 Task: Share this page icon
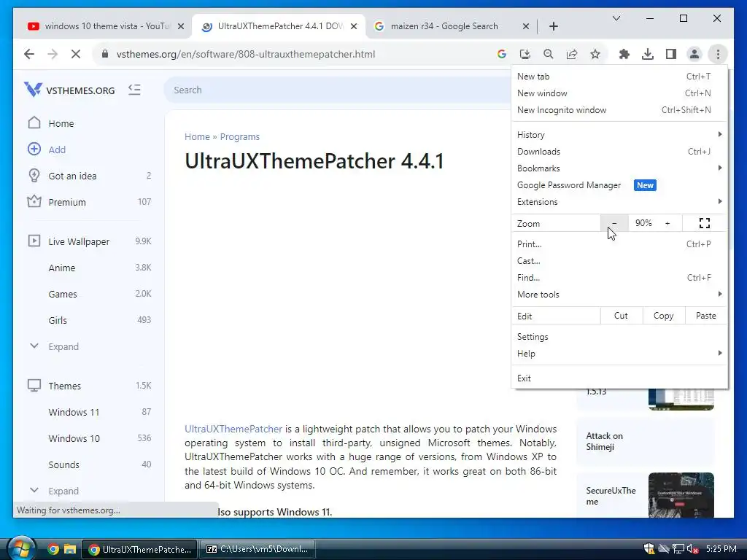click(x=572, y=54)
